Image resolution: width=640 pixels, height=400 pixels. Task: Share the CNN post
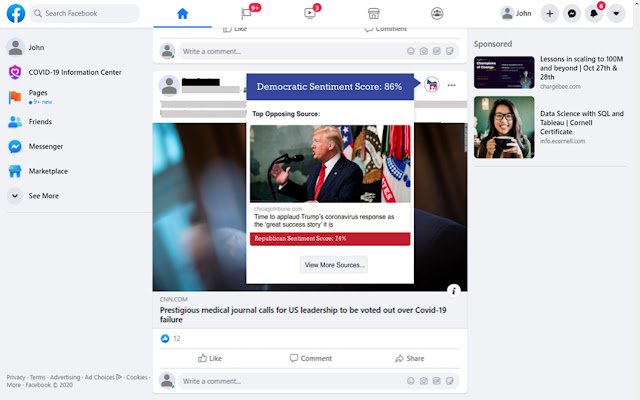[410, 358]
